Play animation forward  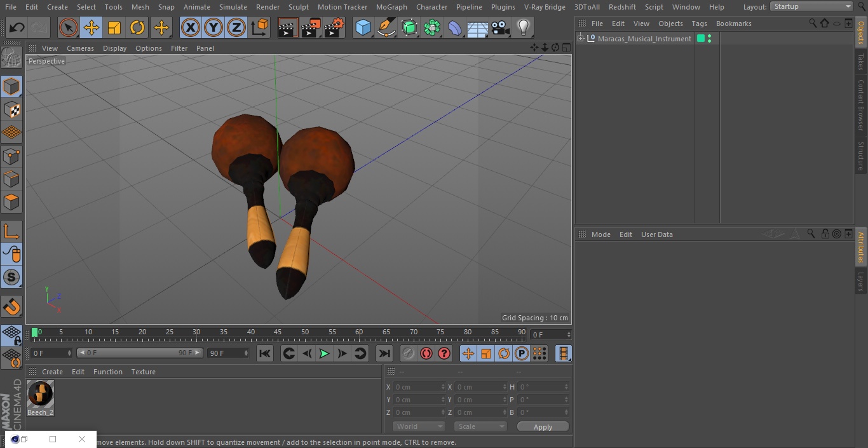[324, 353]
